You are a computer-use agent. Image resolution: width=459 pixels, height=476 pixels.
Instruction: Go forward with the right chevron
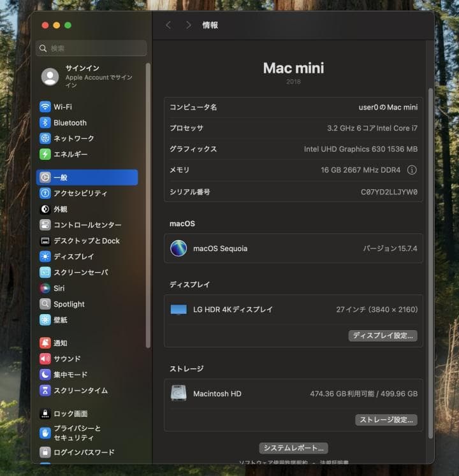click(x=188, y=25)
